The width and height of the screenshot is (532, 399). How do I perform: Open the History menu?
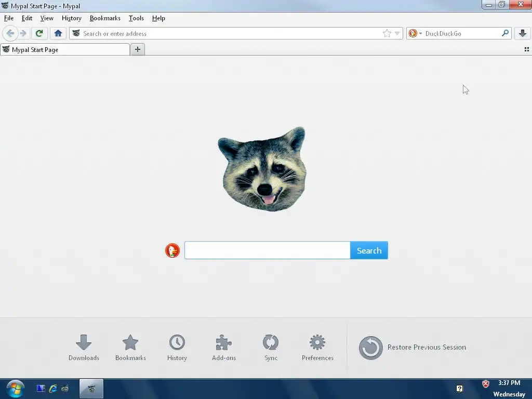click(72, 18)
